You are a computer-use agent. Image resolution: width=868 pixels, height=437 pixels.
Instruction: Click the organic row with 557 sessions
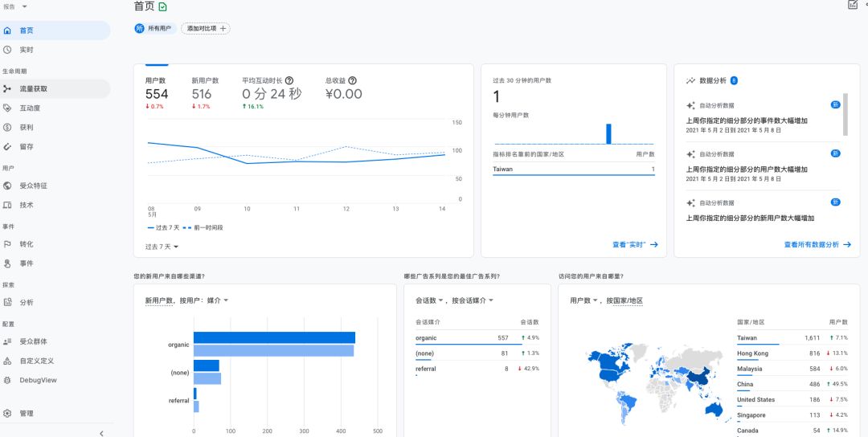point(477,337)
